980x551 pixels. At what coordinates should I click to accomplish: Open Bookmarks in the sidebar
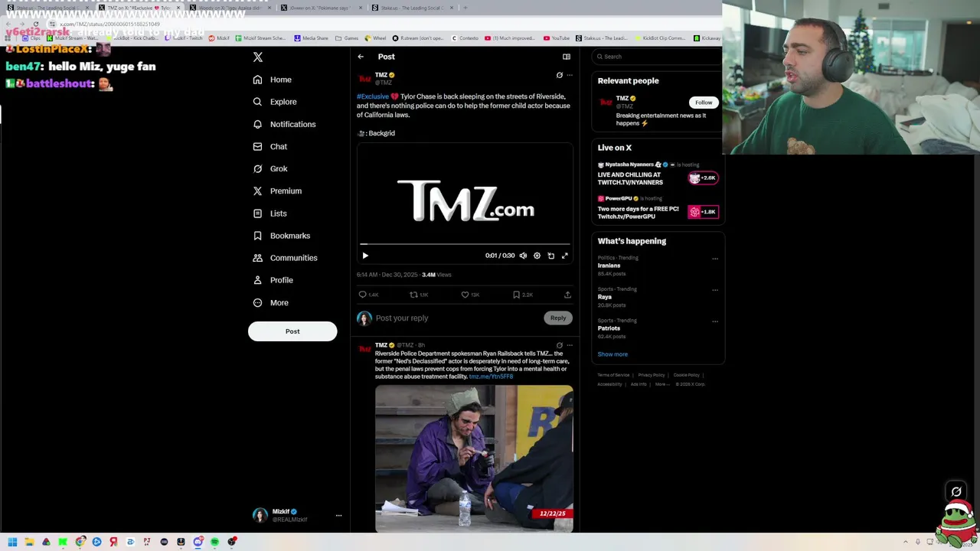click(281, 236)
